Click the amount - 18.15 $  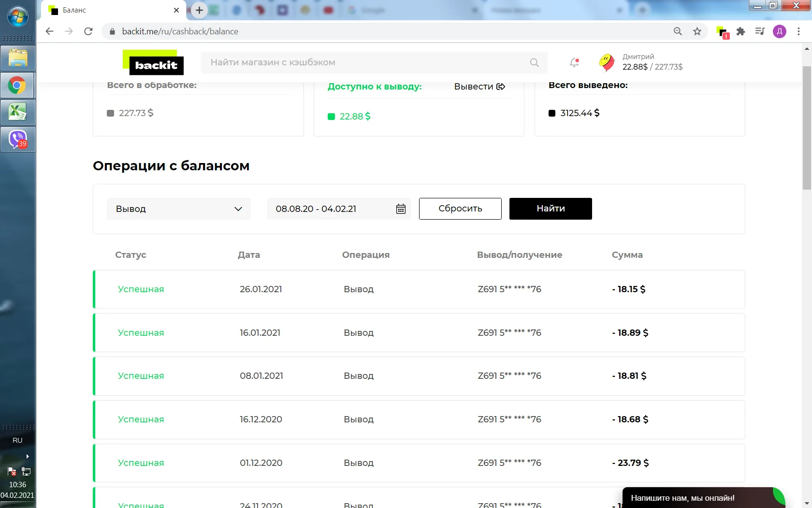point(629,289)
